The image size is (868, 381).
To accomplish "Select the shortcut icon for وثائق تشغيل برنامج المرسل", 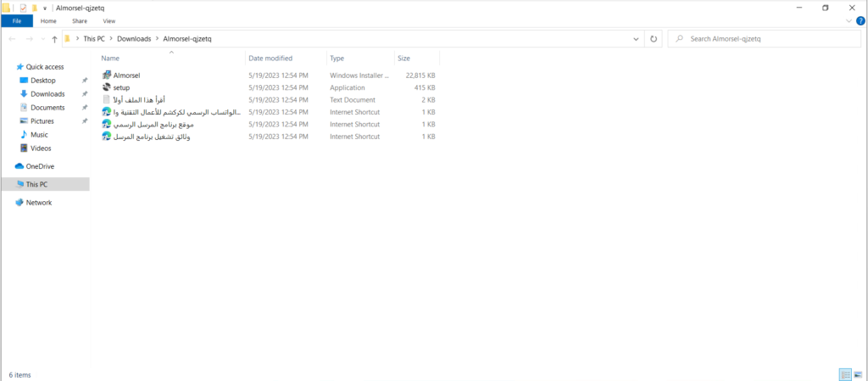I will coord(107,137).
